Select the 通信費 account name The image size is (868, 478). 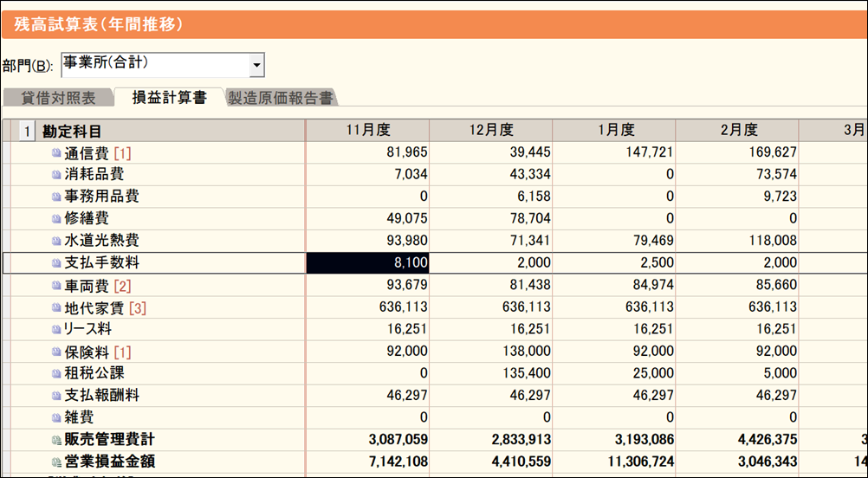pyautogui.click(x=86, y=152)
